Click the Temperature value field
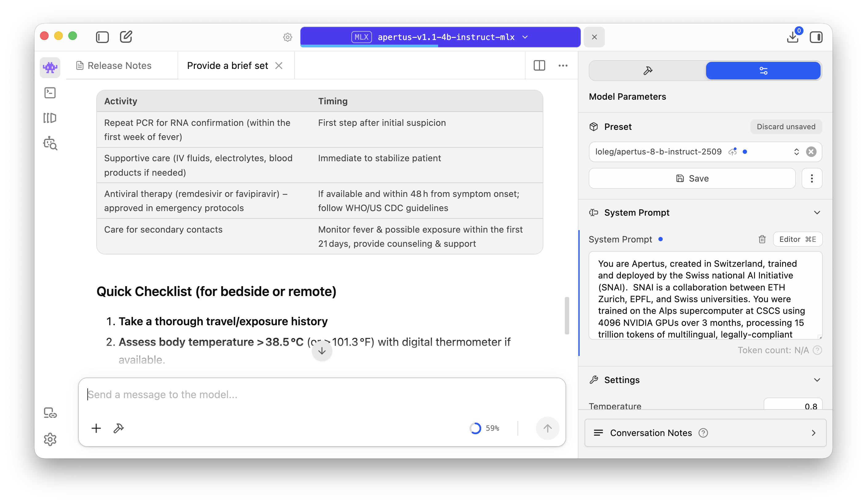Screen dimensions: 867x504 (793, 405)
